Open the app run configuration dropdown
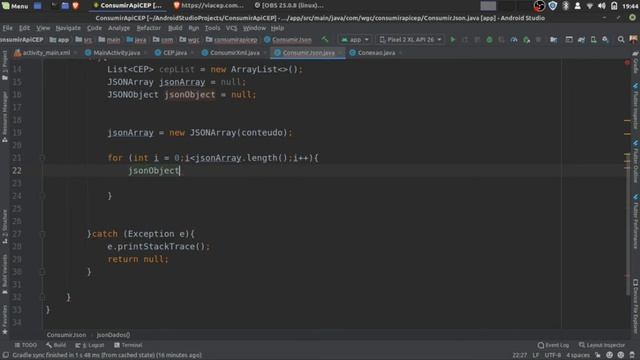The width and height of the screenshot is (640, 360). click(x=355, y=40)
